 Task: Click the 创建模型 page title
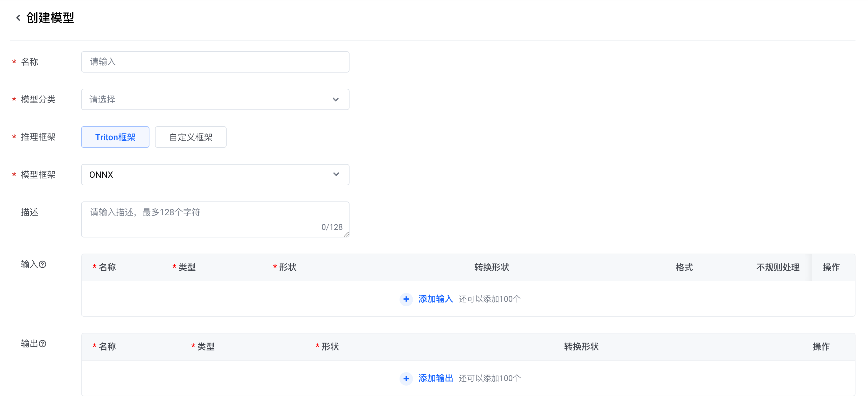[50, 17]
